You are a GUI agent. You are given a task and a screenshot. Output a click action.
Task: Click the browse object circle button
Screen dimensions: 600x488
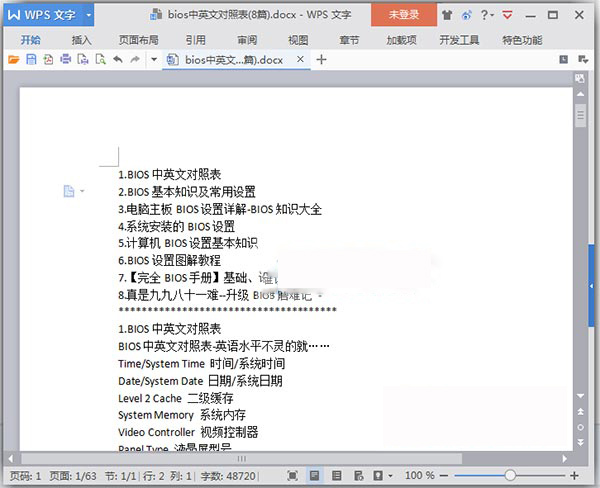point(580,427)
